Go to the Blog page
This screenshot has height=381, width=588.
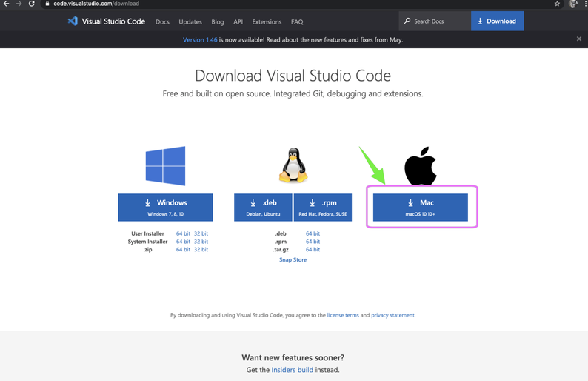click(x=217, y=22)
